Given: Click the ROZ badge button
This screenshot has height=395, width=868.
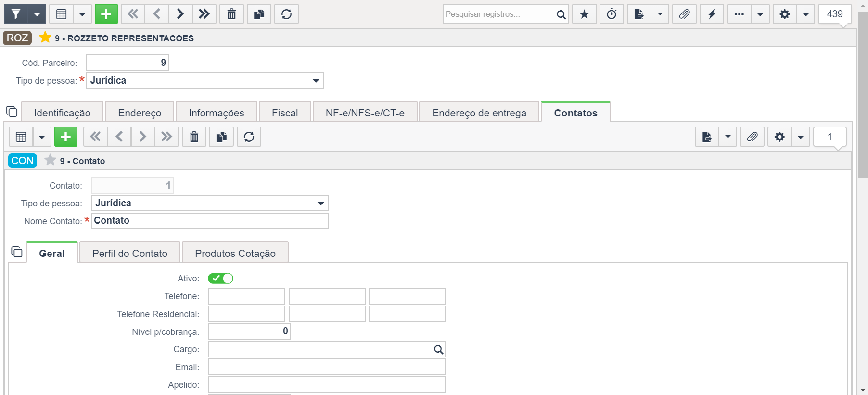Looking at the screenshot, I should pyautogui.click(x=17, y=38).
